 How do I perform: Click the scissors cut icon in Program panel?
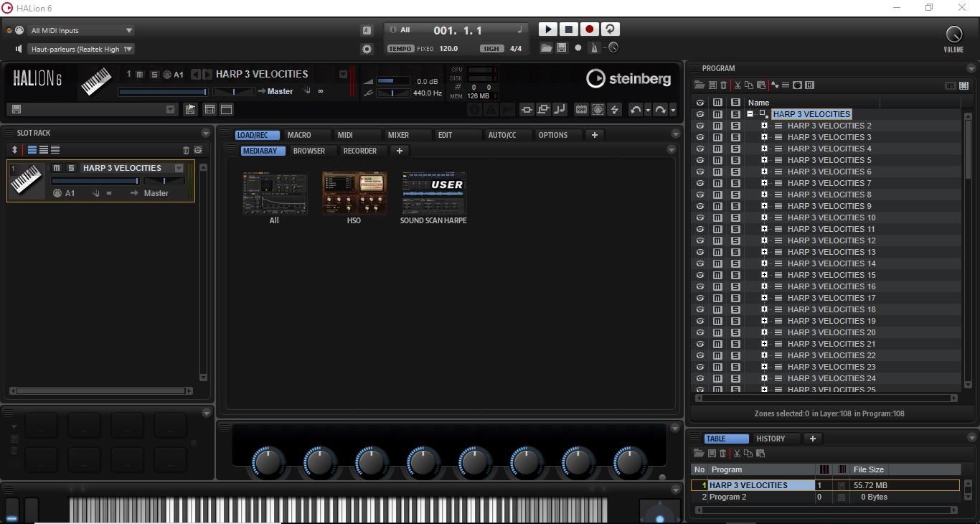point(737,85)
